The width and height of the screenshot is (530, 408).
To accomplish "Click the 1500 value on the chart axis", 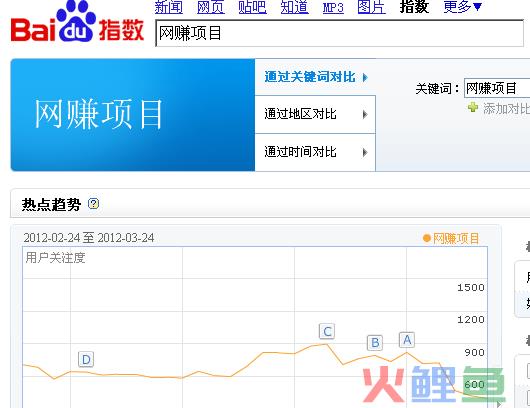I will pyautogui.click(x=471, y=288).
